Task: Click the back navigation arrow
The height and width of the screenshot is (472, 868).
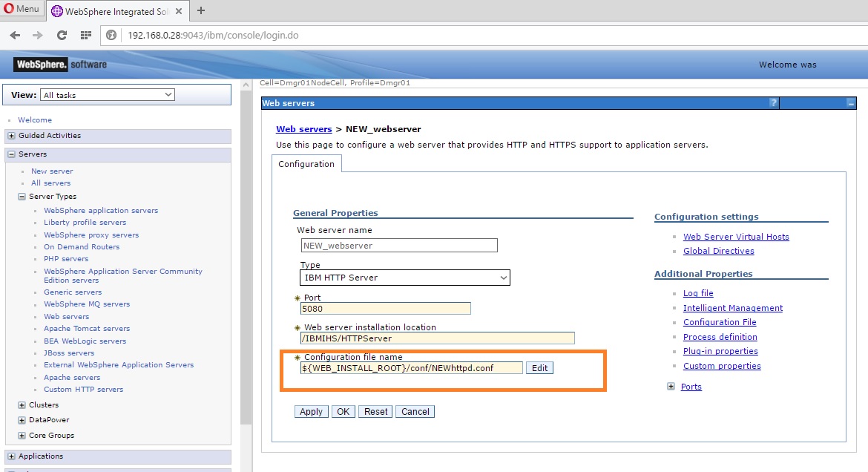Action: [15, 34]
